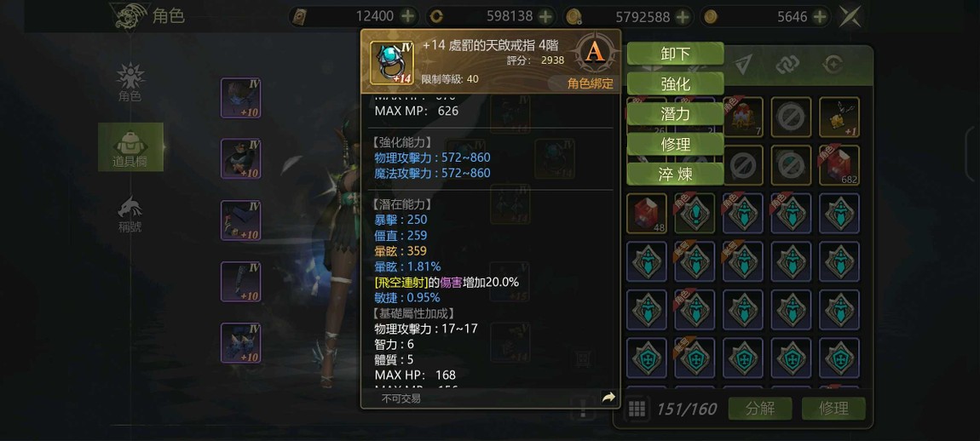Add more to the 12400 ticket currency
The height and width of the screenshot is (441, 980).
(407, 16)
